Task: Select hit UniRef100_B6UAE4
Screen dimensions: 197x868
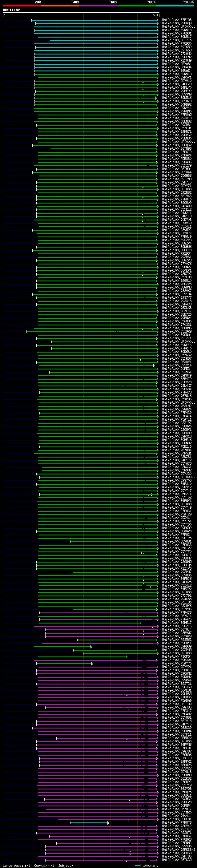Action: click(x=177, y=71)
